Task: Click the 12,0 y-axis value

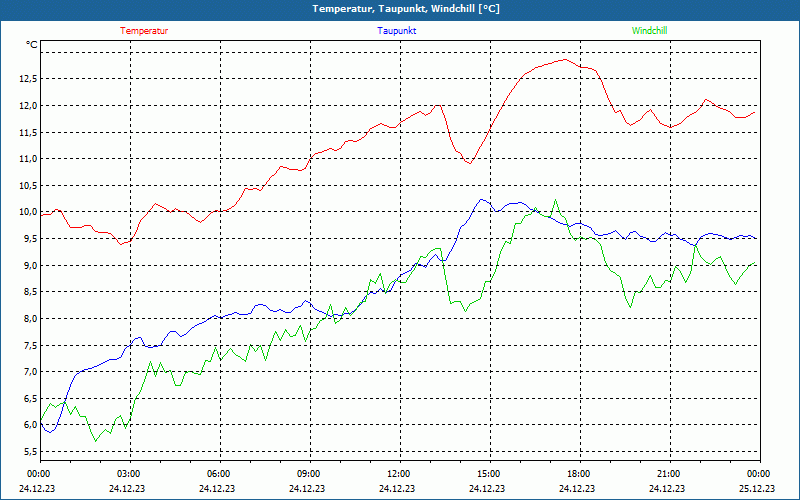Action: 28,106
